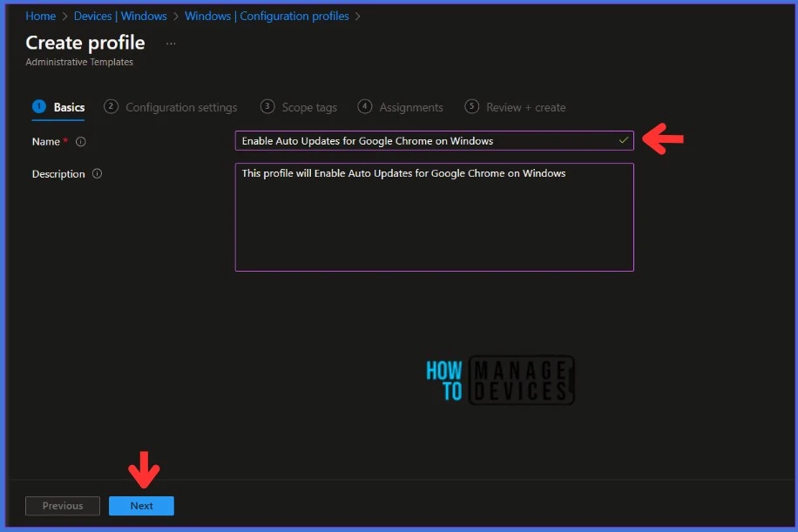Click the green validation checkmark in Name field
The image size is (798, 532).
pyautogui.click(x=624, y=140)
